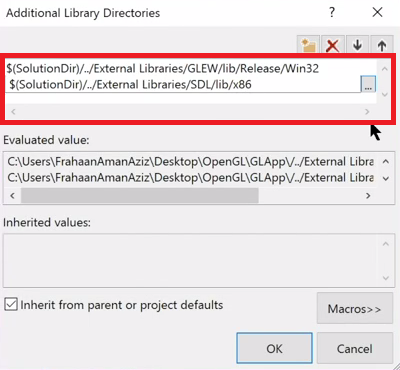
Task: Click Evaluated value scroll right arrow
Action: click(x=368, y=195)
